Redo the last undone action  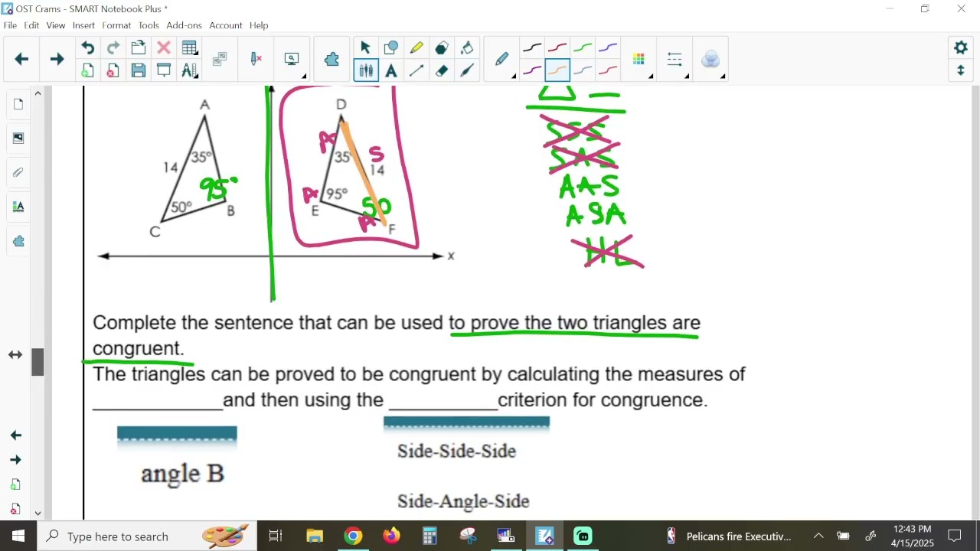pos(113,48)
